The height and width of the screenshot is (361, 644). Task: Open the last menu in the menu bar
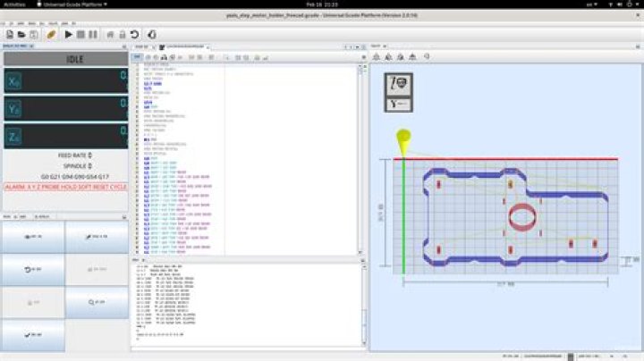[x=74, y=23]
